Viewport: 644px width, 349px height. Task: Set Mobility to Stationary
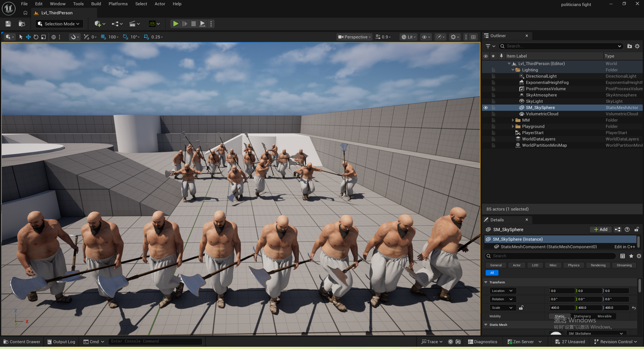pos(582,316)
